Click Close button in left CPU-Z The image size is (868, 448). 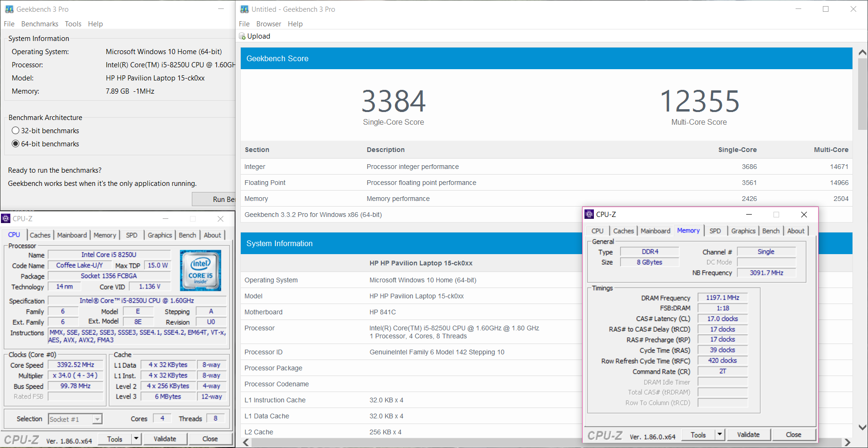(210, 439)
